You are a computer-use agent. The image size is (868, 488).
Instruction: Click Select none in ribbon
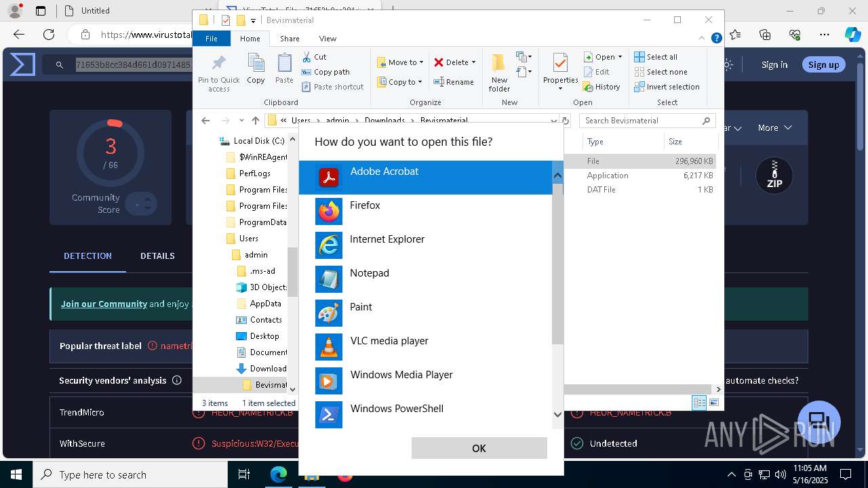click(x=660, y=72)
